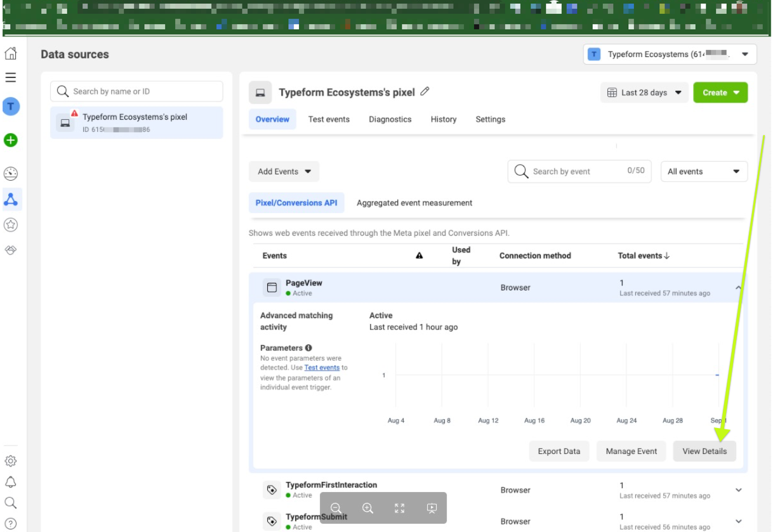This screenshot has width=773, height=532.
Task: Go to the home icon in sidebar
Action: pos(11,53)
